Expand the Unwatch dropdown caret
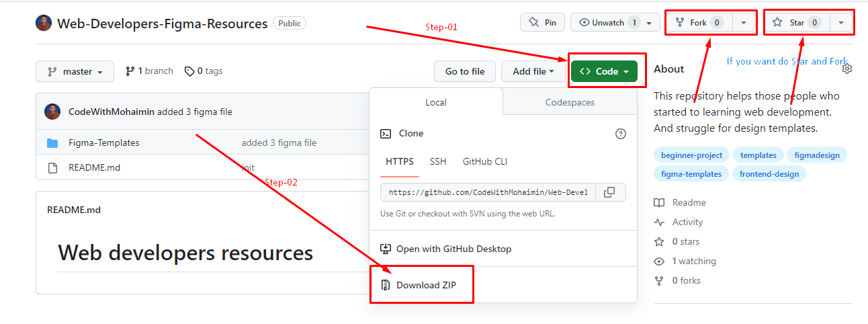The height and width of the screenshot is (324, 868). click(x=650, y=22)
